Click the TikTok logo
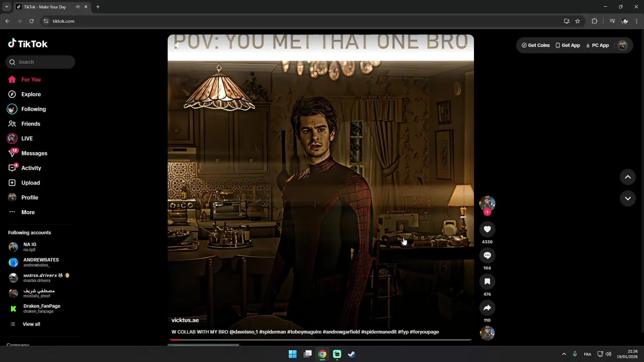Viewport: 644px width, 362px height. 28,44
